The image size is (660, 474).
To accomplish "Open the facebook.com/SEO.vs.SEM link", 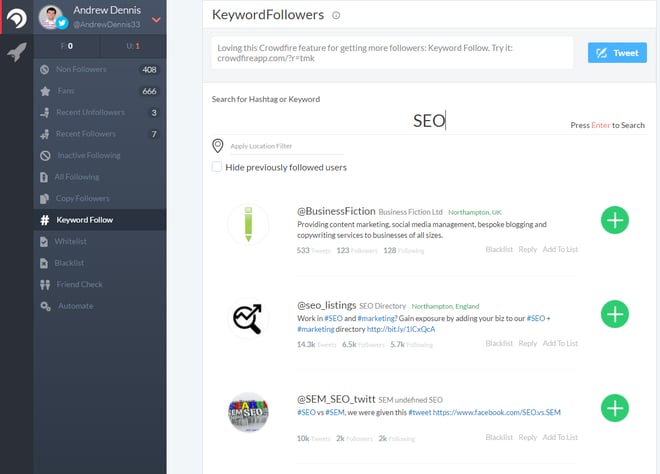I will coord(497,412).
